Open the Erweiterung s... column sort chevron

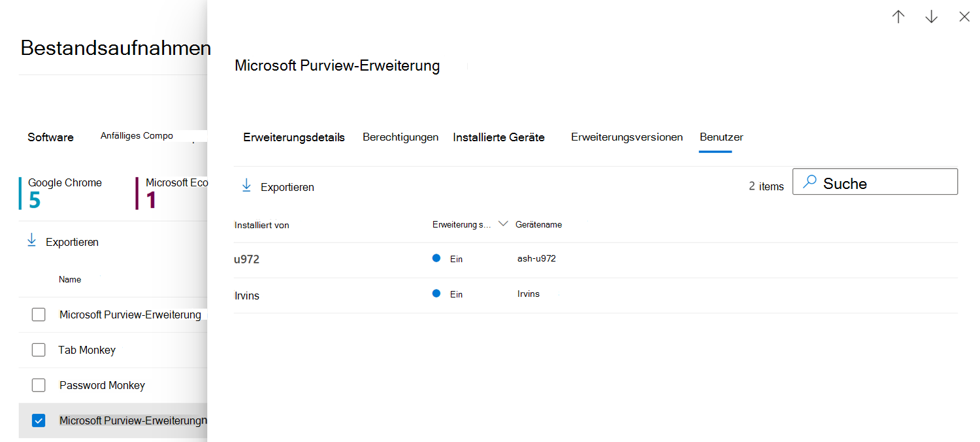(503, 224)
